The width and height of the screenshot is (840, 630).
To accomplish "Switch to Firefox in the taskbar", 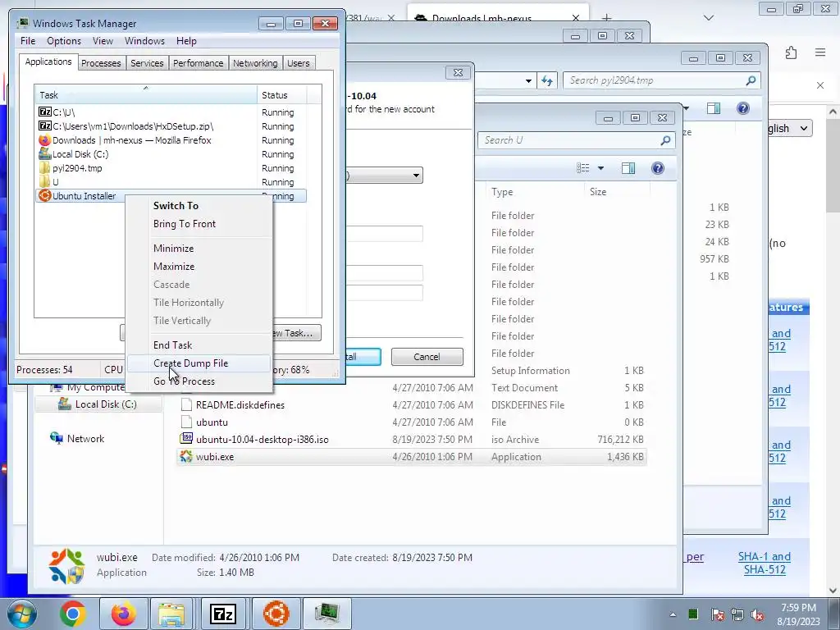I will pos(123,614).
